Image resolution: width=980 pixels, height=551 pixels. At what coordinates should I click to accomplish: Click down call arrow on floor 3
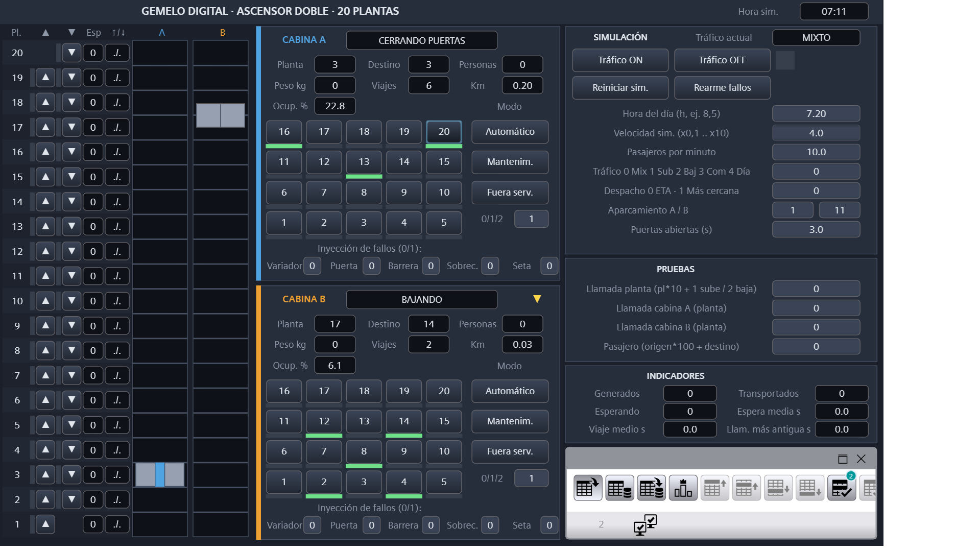(71, 474)
